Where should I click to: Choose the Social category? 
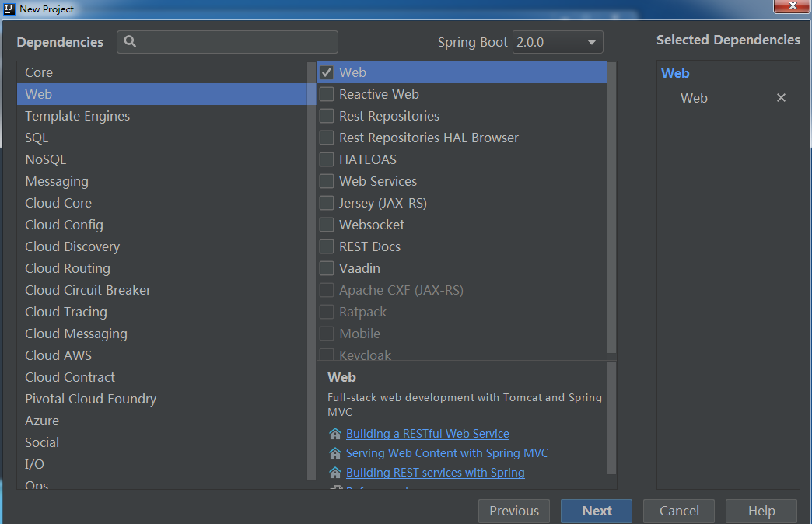click(162, 442)
